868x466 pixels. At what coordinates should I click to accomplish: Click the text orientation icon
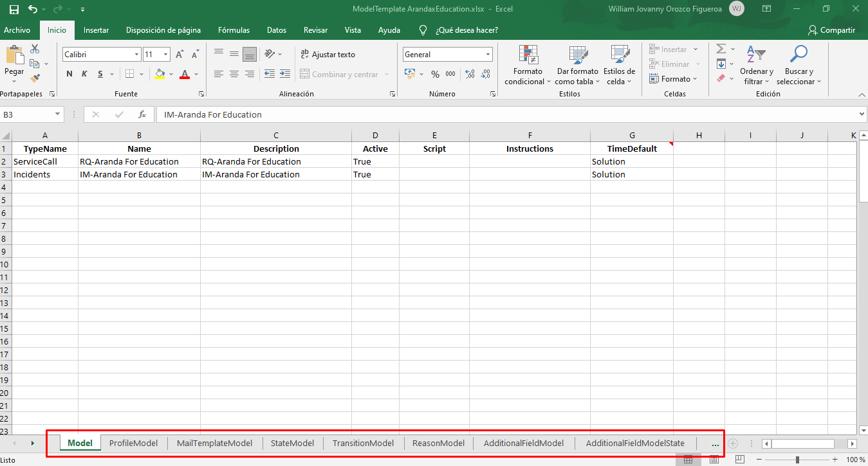pos(270,54)
